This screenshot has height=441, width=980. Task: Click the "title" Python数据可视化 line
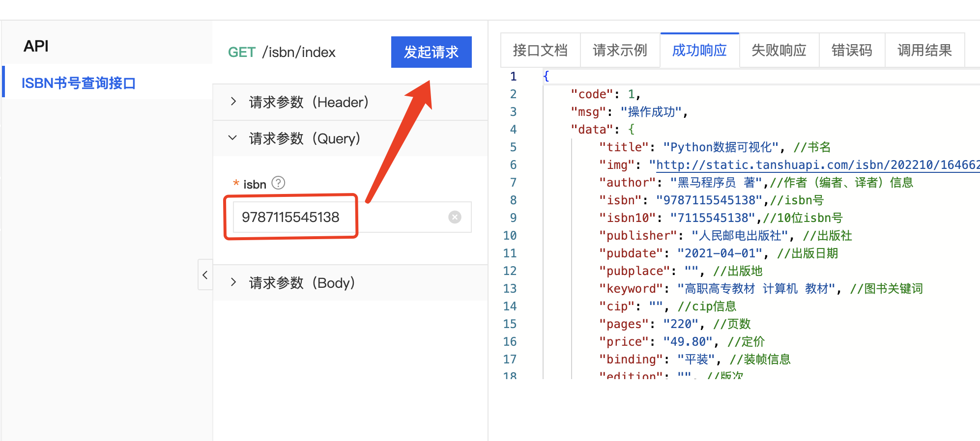click(x=715, y=147)
